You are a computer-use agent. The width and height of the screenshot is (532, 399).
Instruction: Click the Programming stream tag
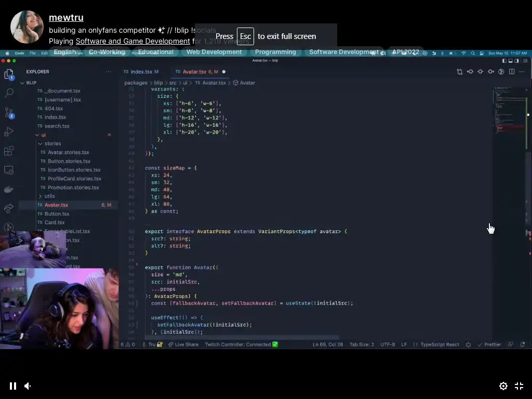pos(275,52)
